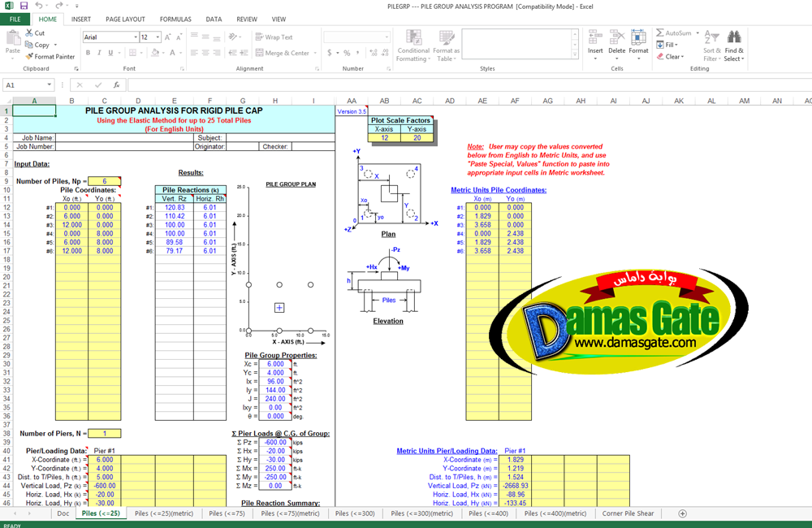Expand the Name Box dropdown

point(50,85)
